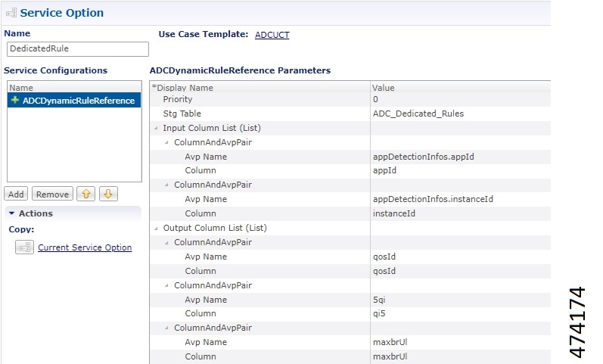Click the move up arrow icon

pyautogui.click(x=87, y=194)
